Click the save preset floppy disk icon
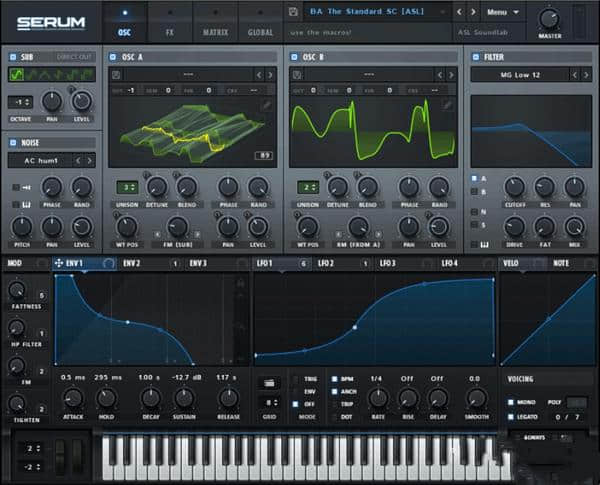 (x=294, y=12)
